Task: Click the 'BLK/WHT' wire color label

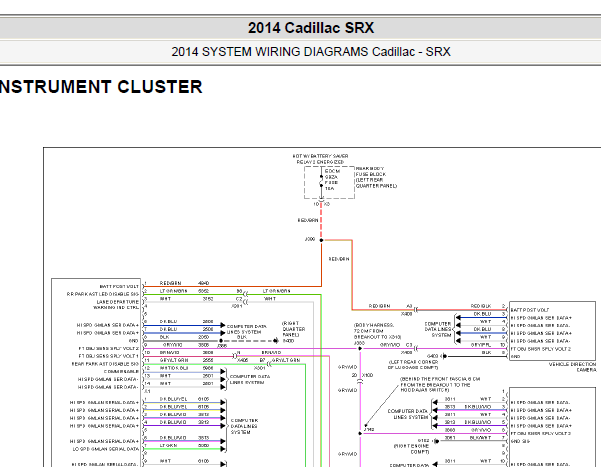Action: coord(480,437)
